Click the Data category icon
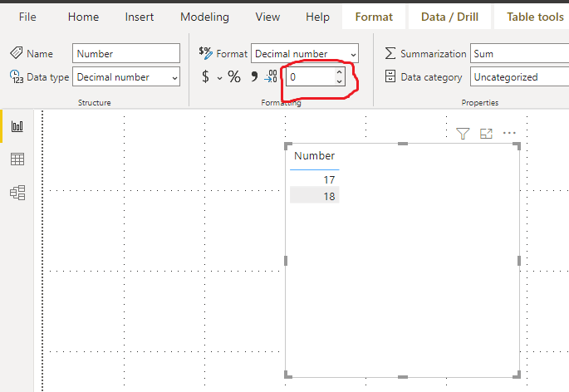Screen dimensions: 569x392 pos(390,76)
